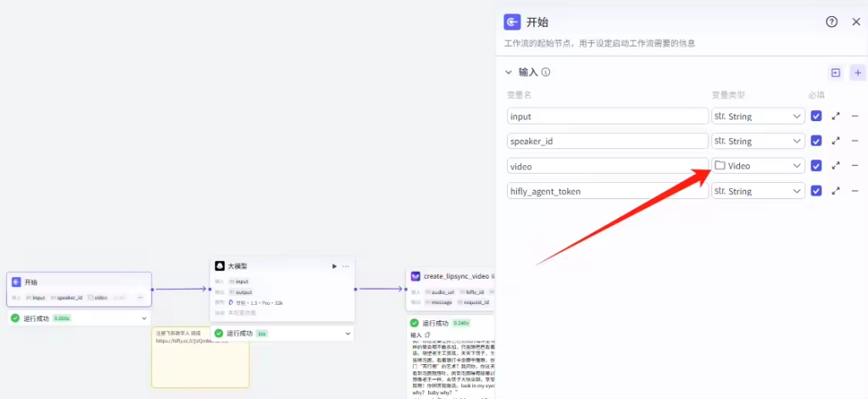Click the info icon next to 输入
The width and height of the screenshot is (868, 399).
point(546,73)
